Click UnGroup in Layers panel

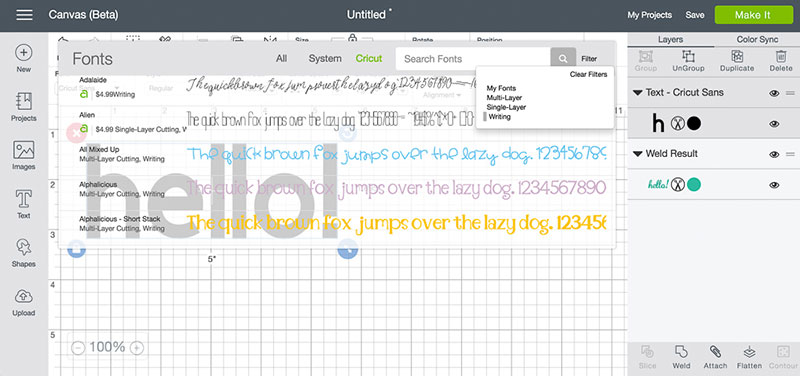688,61
